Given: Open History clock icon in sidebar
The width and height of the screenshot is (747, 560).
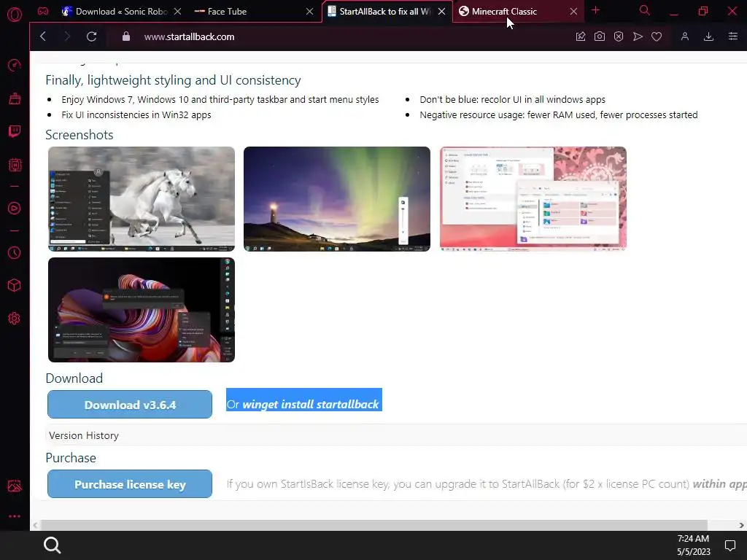Looking at the screenshot, I should [15, 252].
